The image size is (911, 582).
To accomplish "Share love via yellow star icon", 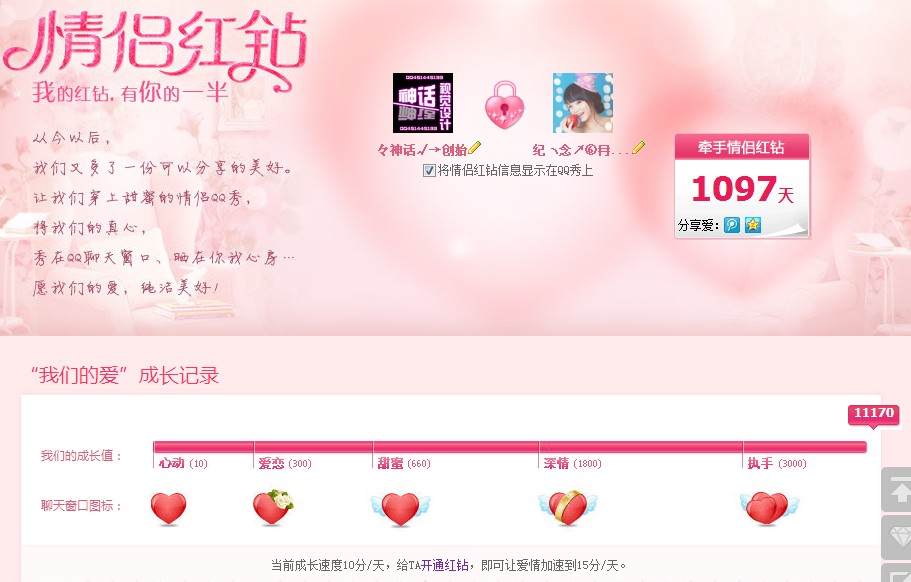I will [753, 225].
